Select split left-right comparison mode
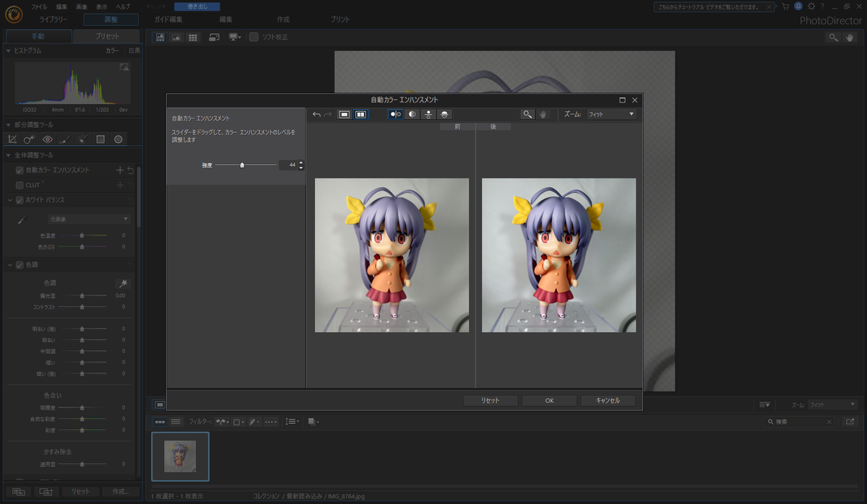Viewport: 867px width, 504px height. click(413, 114)
